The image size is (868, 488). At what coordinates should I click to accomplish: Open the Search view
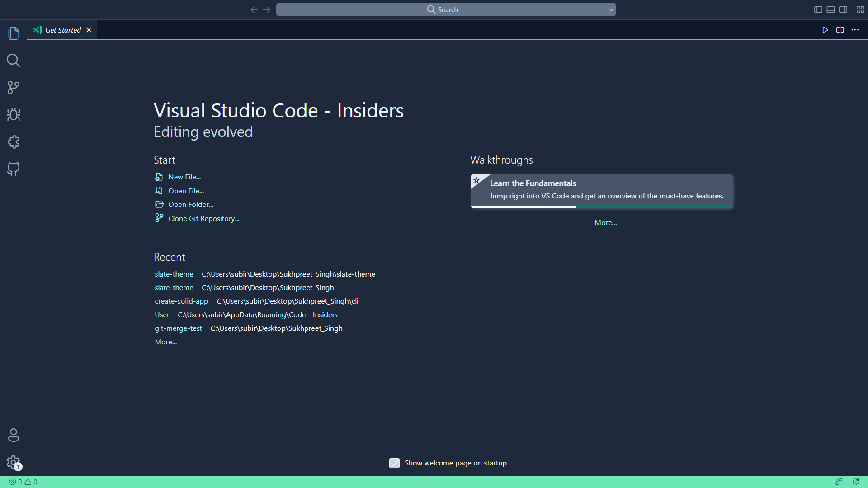click(14, 61)
